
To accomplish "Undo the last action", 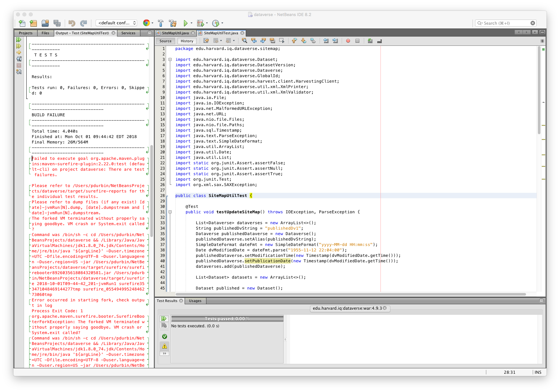I will pos(72,23).
